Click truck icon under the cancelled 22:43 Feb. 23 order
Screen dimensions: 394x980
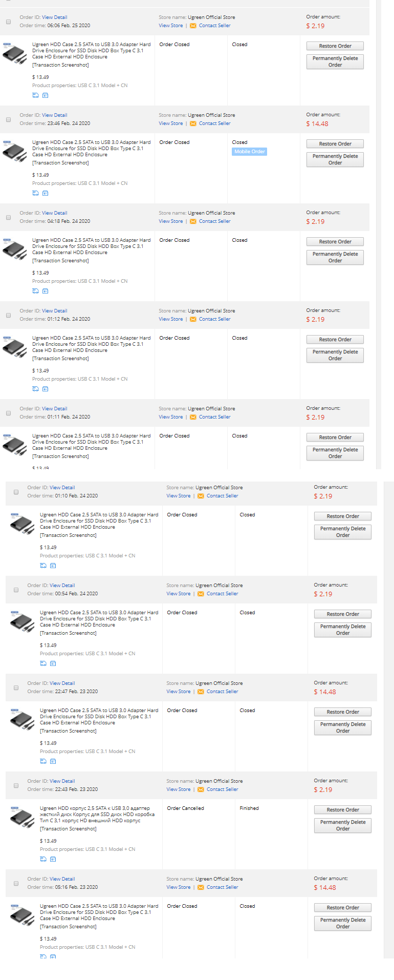click(43, 859)
